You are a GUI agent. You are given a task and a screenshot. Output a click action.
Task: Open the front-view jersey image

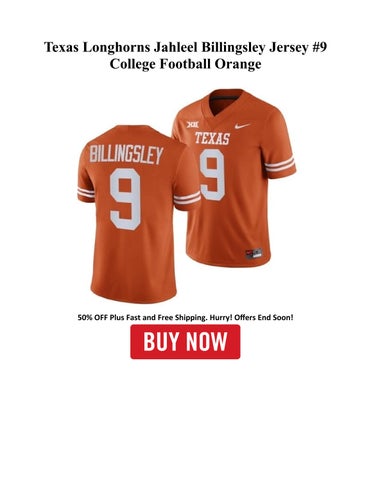(234, 177)
